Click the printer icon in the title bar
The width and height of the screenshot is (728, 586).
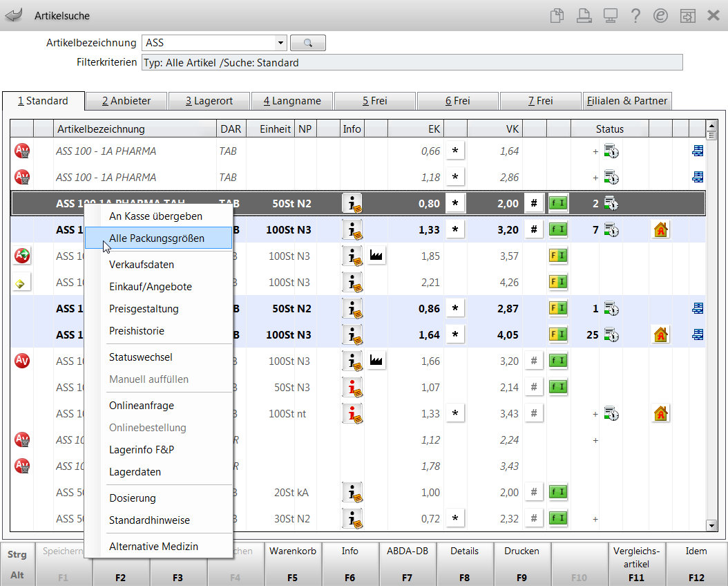coord(584,15)
